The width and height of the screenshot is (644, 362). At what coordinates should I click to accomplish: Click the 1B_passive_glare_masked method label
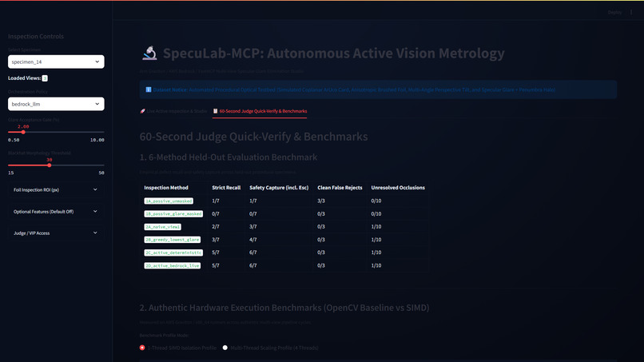point(173,213)
